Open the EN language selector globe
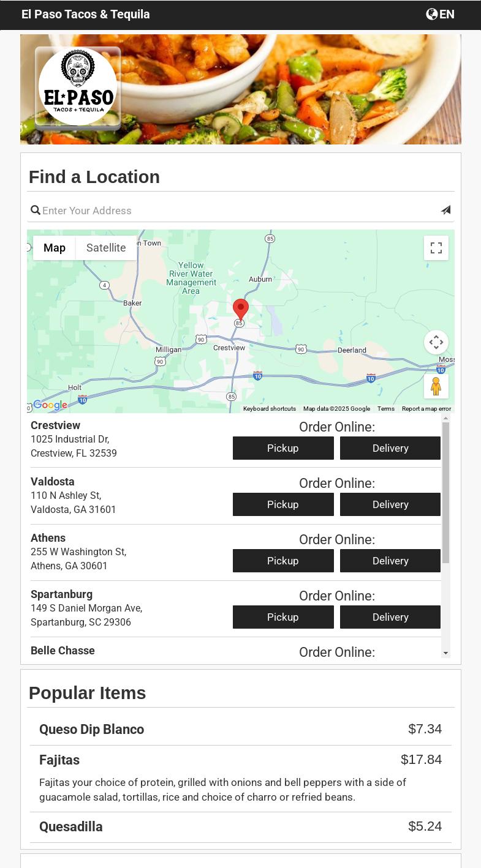This screenshot has height=868, width=481. [x=440, y=14]
